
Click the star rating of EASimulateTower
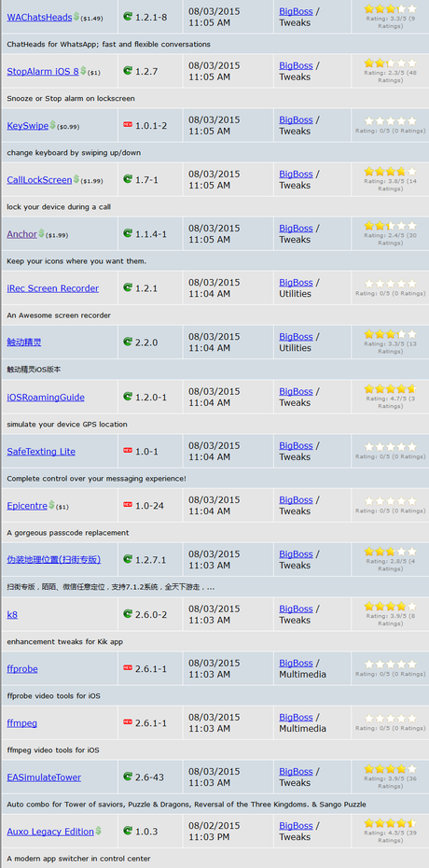(x=391, y=769)
